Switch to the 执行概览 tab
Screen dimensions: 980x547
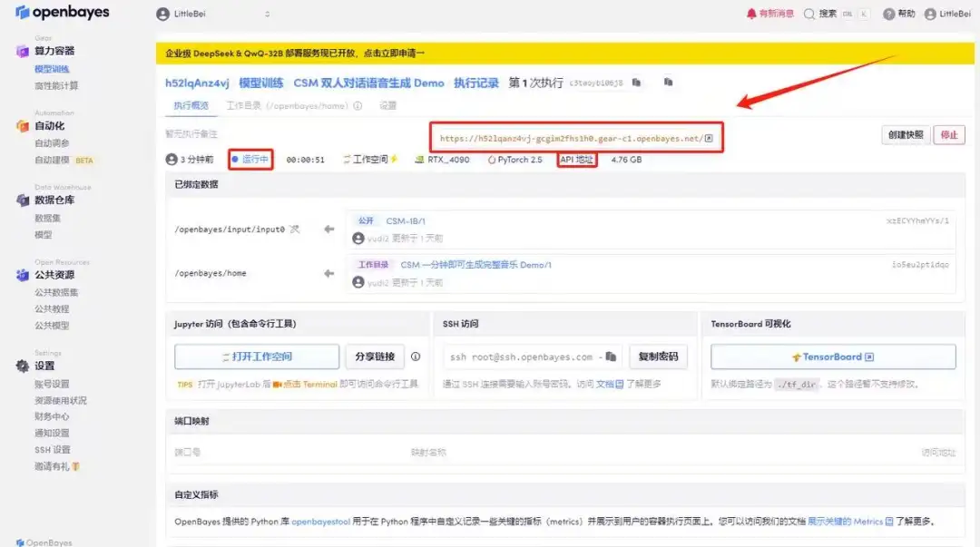(191, 105)
